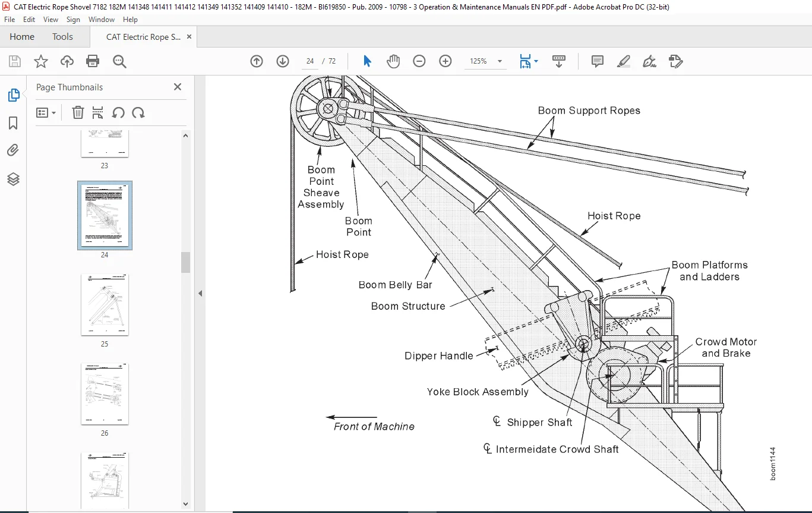Screen dimensions: 812x513
Task: Open thumbnail options dropdown menu
Action: point(46,112)
